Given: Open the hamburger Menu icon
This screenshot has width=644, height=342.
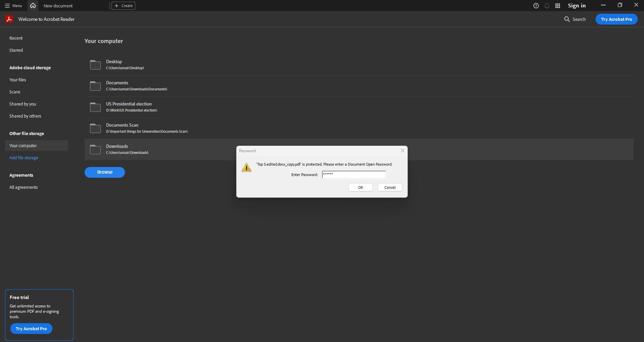Looking at the screenshot, I should click(7, 6).
